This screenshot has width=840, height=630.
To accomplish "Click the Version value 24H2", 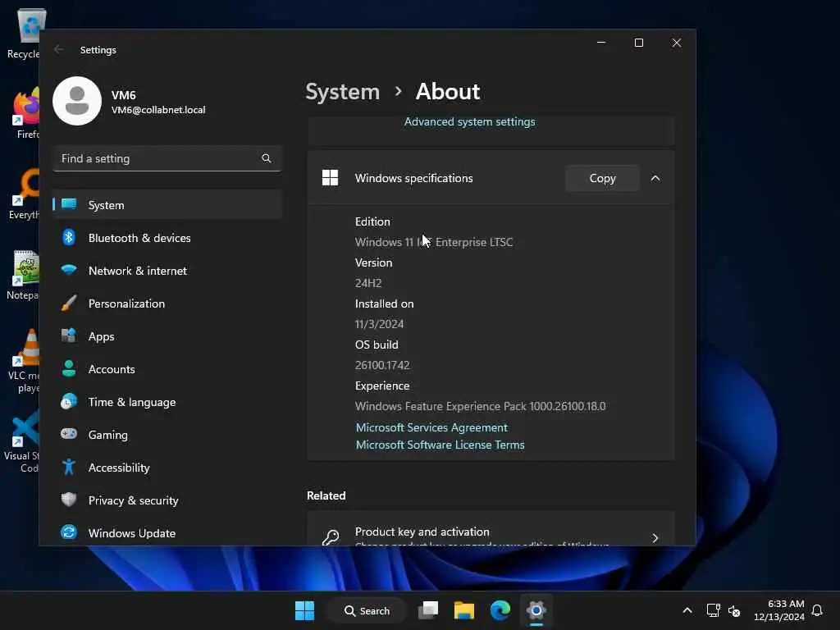I will coord(368,283).
